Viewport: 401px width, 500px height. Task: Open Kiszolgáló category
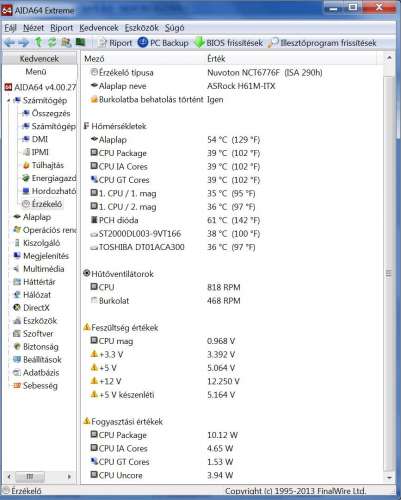click(37, 243)
